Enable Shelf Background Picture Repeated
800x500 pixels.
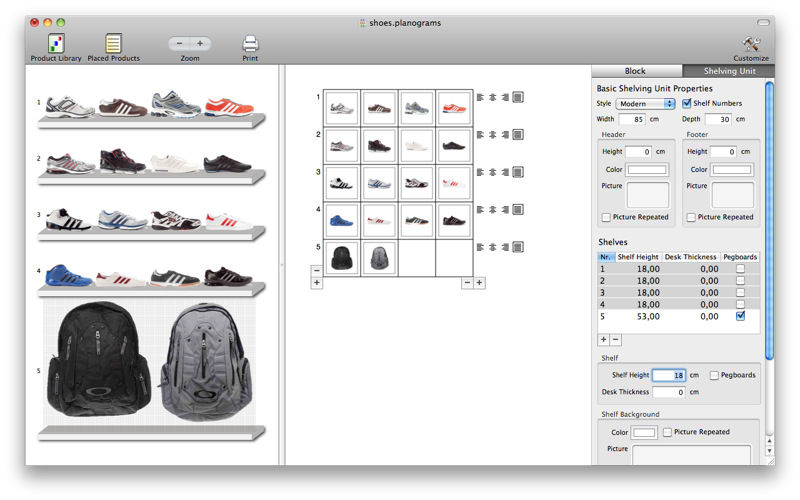(x=667, y=432)
